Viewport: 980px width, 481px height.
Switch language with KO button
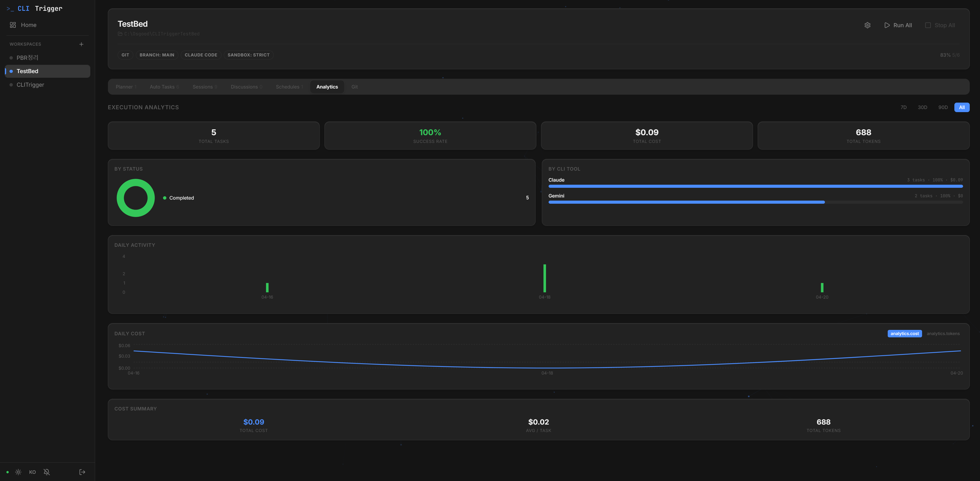[x=32, y=472]
